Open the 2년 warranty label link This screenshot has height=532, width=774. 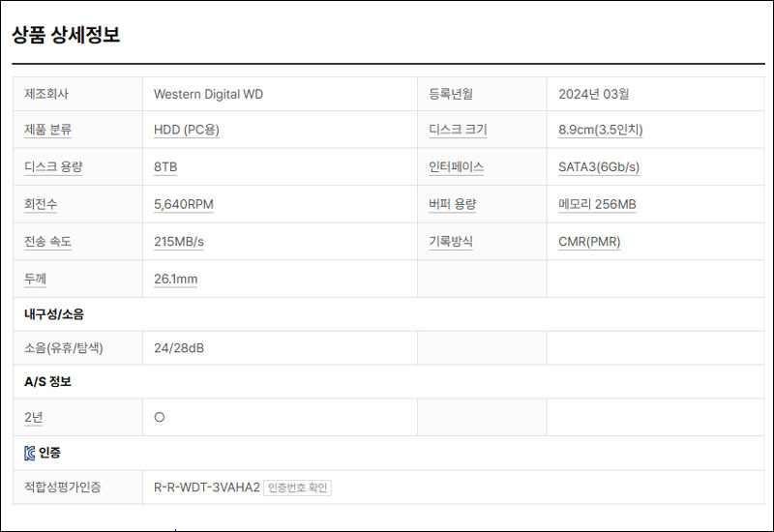[x=34, y=418]
